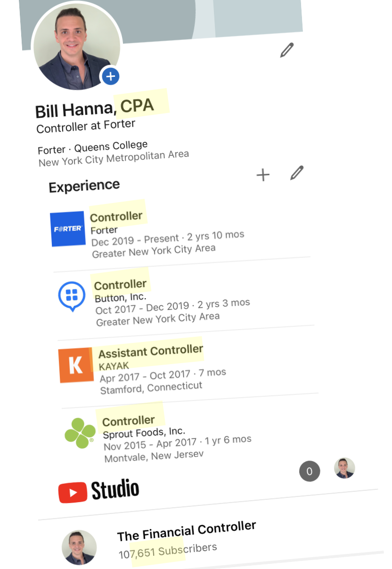The width and height of the screenshot is (392, 569).
Task: Click the Controller title at Forter
Action: pyautogui.click(x=116, y=217)
